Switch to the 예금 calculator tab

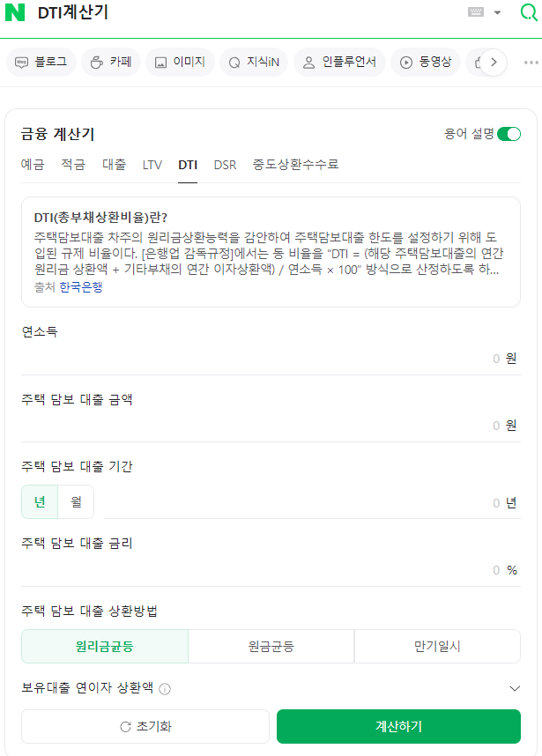(x=33, y=165)
